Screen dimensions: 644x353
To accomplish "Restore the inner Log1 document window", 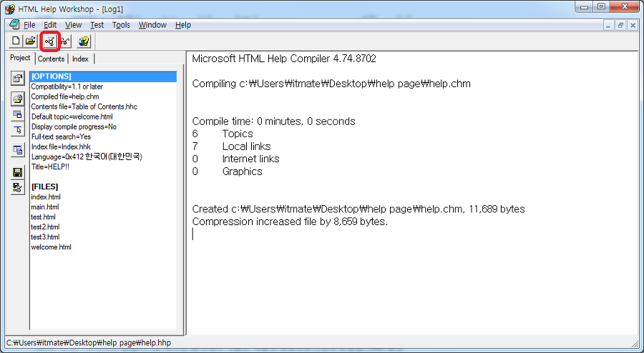I will coord(620,25).
